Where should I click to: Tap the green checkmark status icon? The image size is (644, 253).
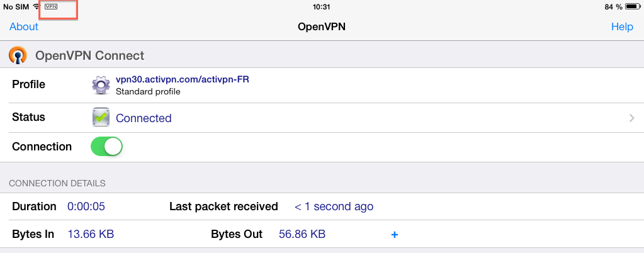click(x=101, y=118)
